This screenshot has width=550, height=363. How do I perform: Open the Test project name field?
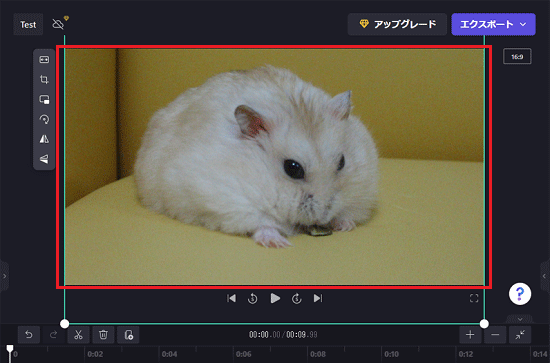[x=28, y=25]
